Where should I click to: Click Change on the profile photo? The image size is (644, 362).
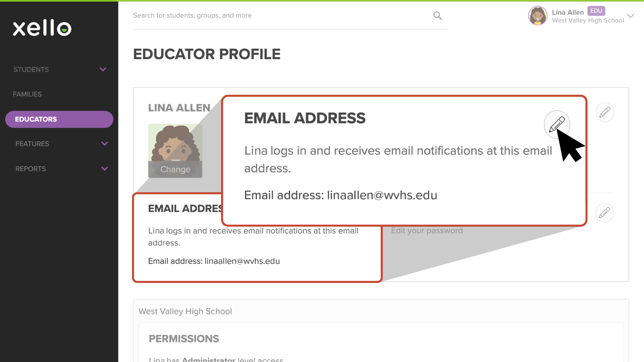pyautogui.click(x=175, y=169)
